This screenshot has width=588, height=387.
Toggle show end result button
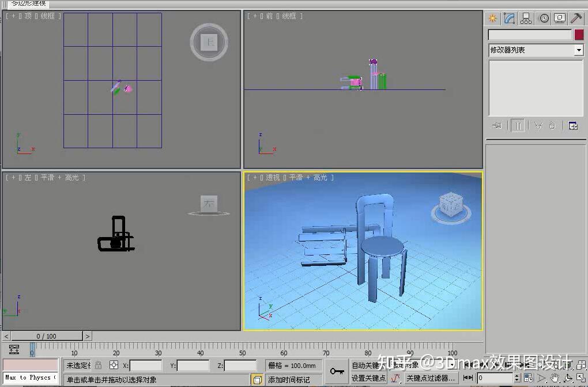coord(518,125)
